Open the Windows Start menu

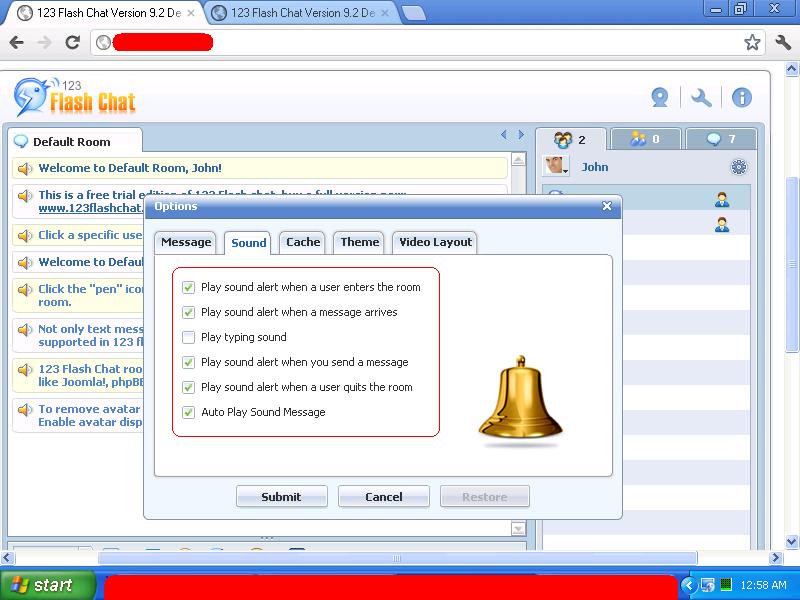pos(47,585)
